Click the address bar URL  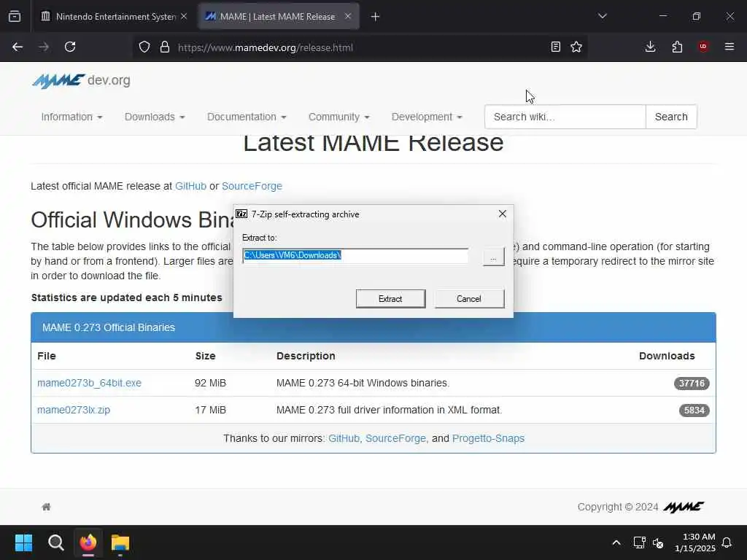[x=266, y=47]
